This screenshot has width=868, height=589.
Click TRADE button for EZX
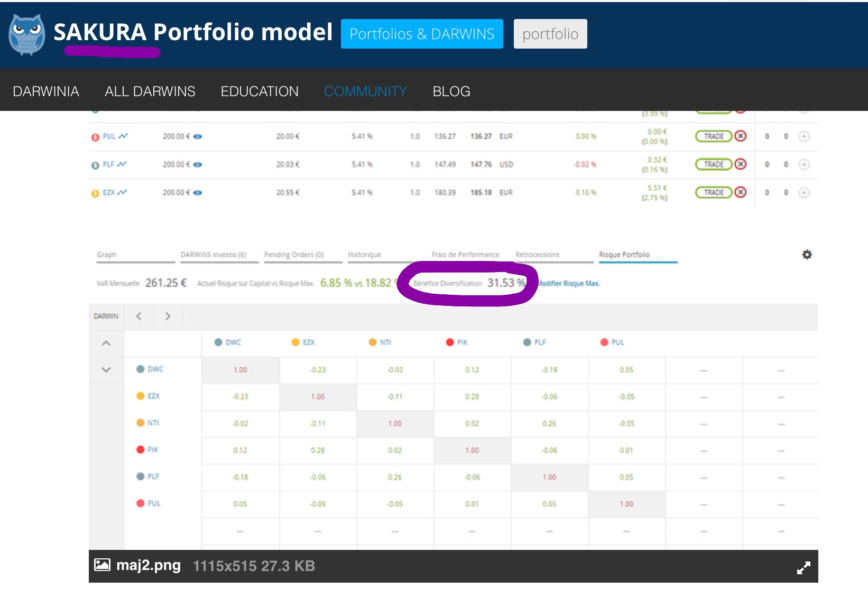pos(713,192)
